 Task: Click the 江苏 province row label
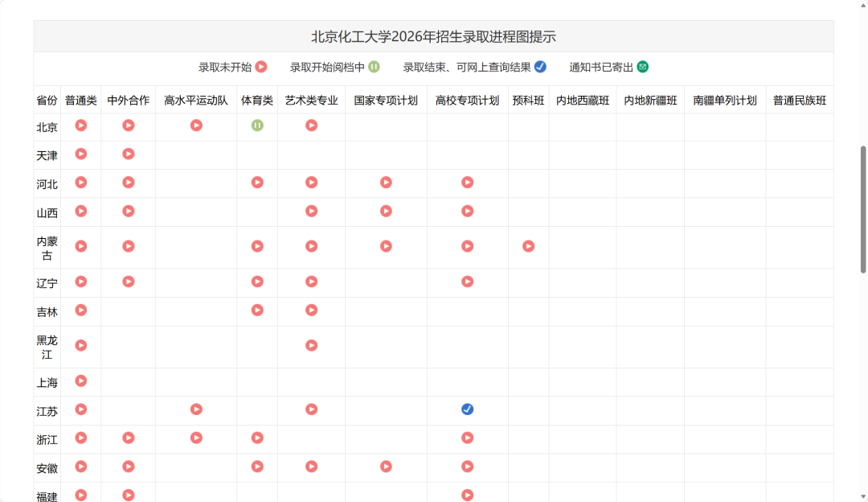(47, 412)
